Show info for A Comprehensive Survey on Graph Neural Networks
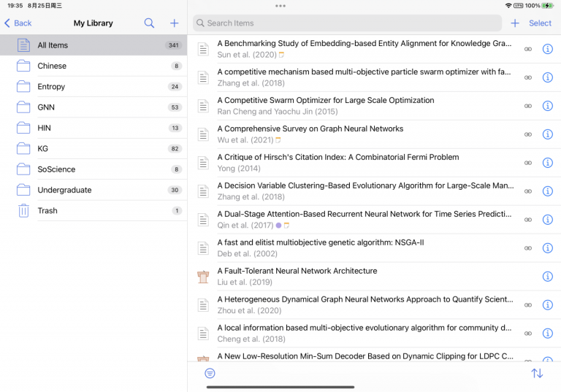The image size is (561, 392). (x=547, y=134)
